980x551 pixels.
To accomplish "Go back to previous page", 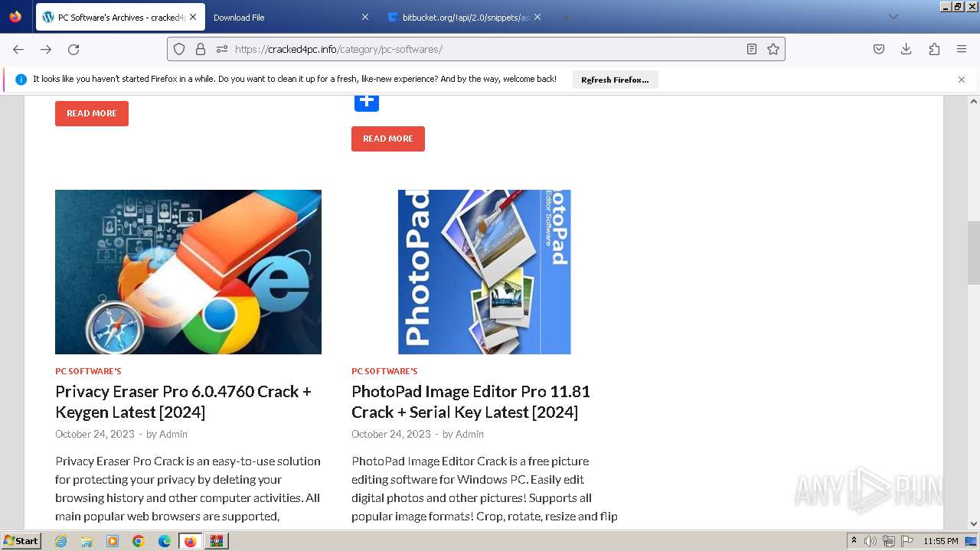I will pyautogui.click(x=18, y=49).
